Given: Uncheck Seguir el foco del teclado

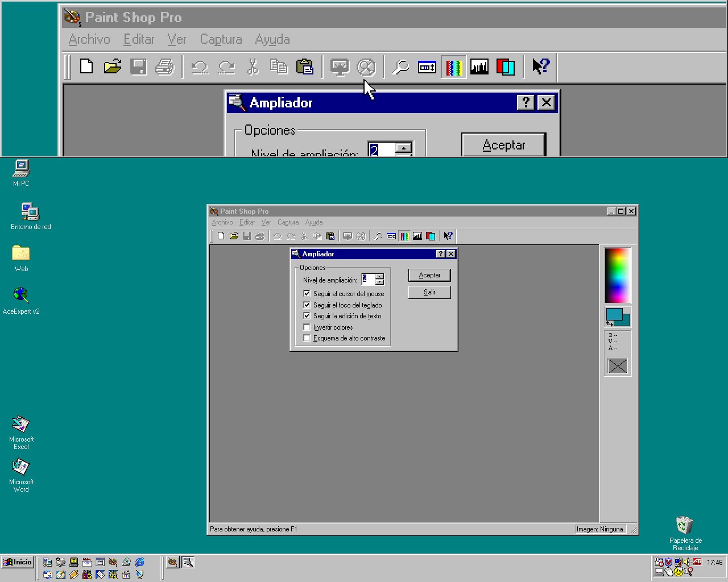Looking at the screenshot, I should pyautogui.click(x=307, y=305).
